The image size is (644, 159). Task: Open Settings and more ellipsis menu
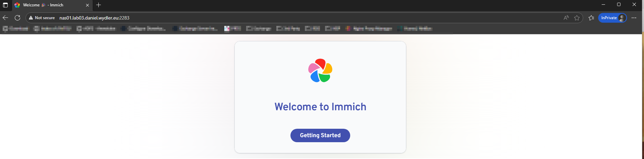point(634,18)
